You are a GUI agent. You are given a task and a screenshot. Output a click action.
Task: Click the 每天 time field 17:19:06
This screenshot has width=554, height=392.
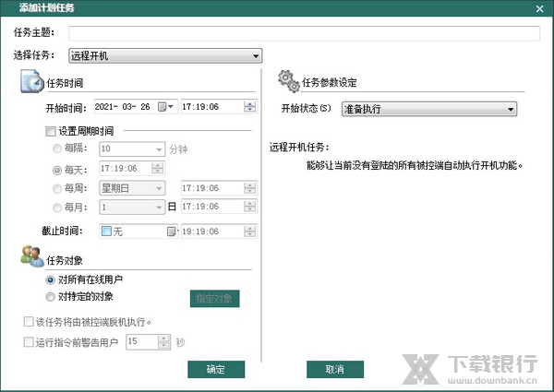coord(132,168)
